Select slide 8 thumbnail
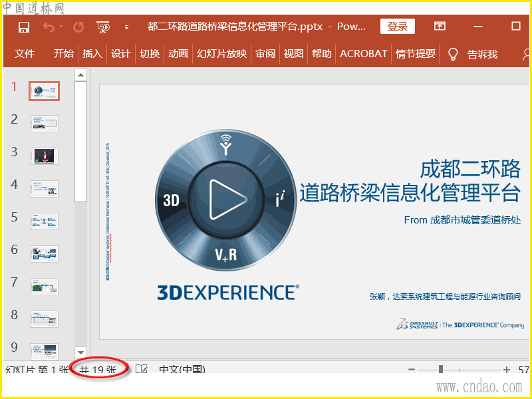The height and width of the screenshot is (399, 532). tap(45, 319)
